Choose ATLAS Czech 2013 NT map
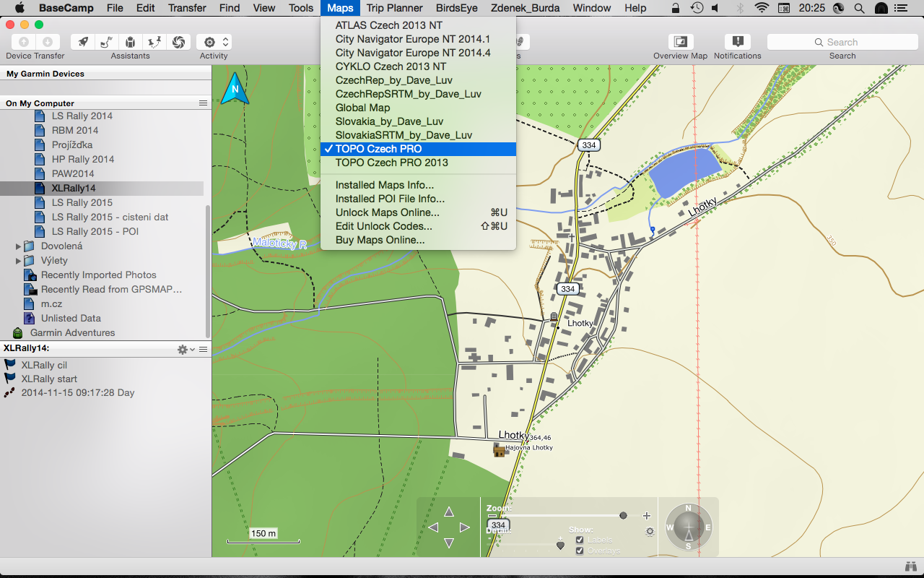This screenshot has width=924, height=578. (x=419, y=25)
